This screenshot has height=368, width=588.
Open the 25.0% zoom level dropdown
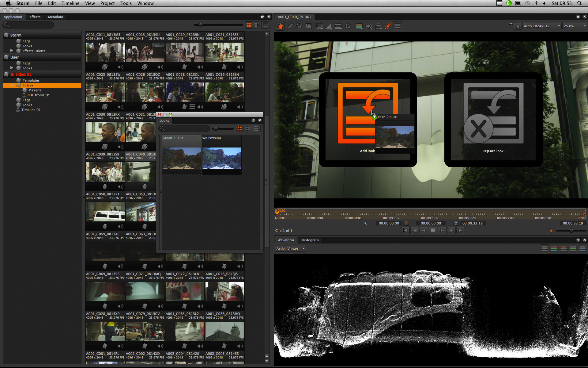point(575,26)
